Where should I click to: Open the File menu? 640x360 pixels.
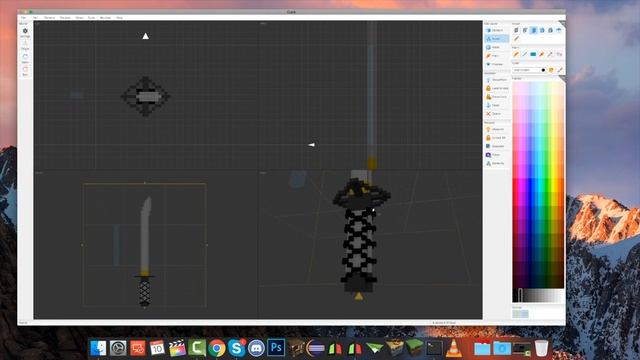23,18
